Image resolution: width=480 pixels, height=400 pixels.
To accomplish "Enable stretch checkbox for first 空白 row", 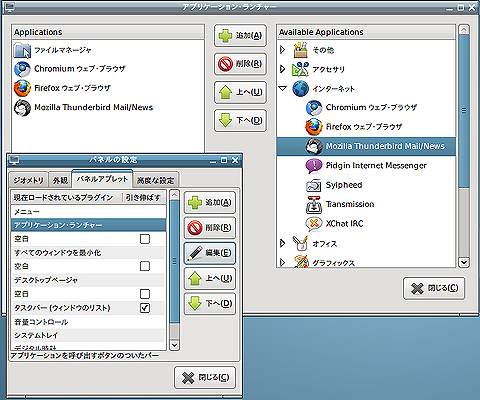I will 145,239.
